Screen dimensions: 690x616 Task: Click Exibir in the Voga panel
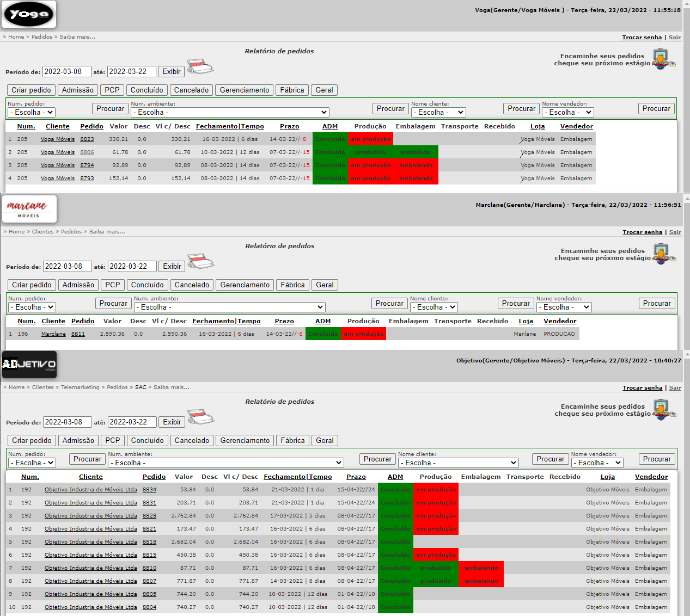coord(172,72)
